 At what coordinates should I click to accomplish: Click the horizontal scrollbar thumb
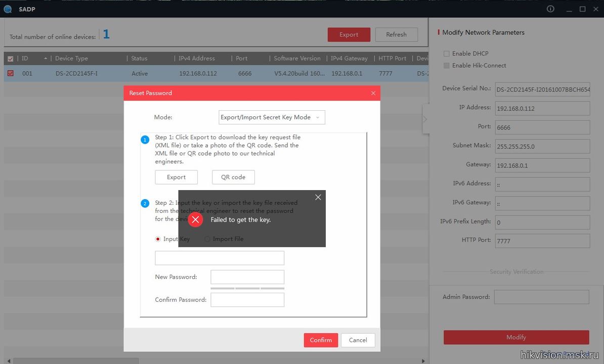coord(76,361)
